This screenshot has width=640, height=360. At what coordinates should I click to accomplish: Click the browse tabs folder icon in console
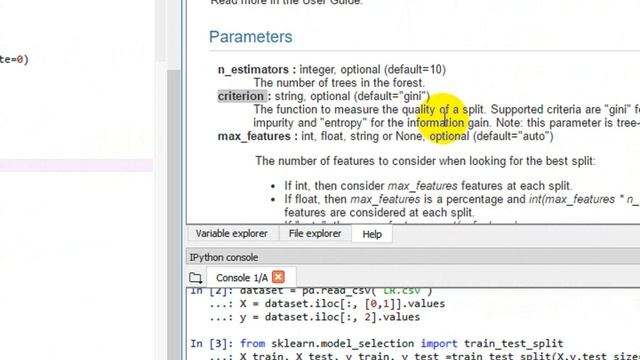click(x=196, y=278)
